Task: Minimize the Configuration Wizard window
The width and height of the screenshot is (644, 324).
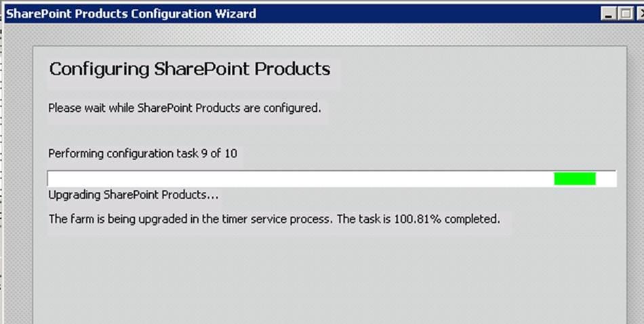Action: point(609,14)
